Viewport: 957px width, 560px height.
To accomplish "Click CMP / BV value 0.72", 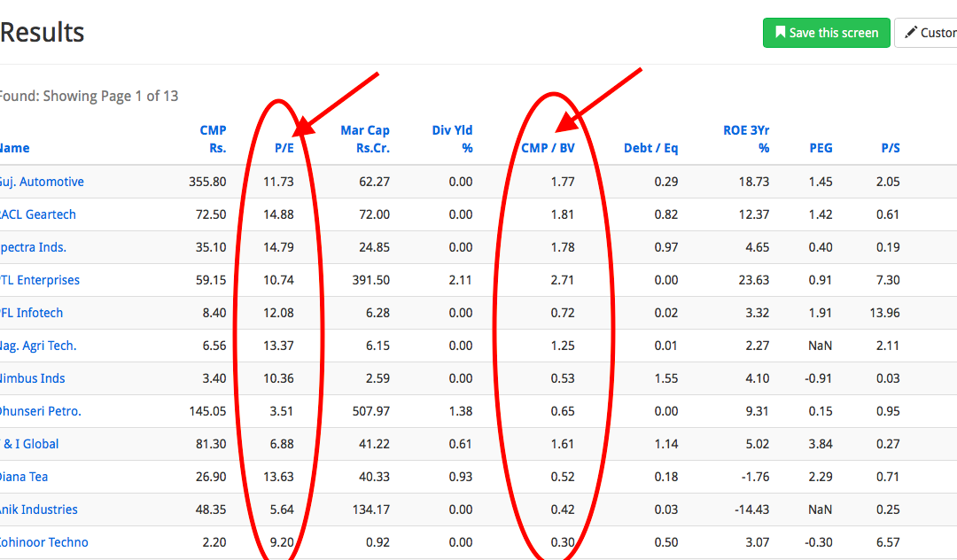I will (563, 313).
